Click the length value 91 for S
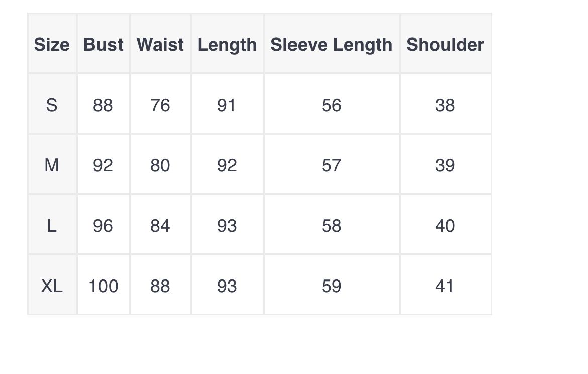Image resolution: width=588 pixels, height=374 pixels. [227, 105]
